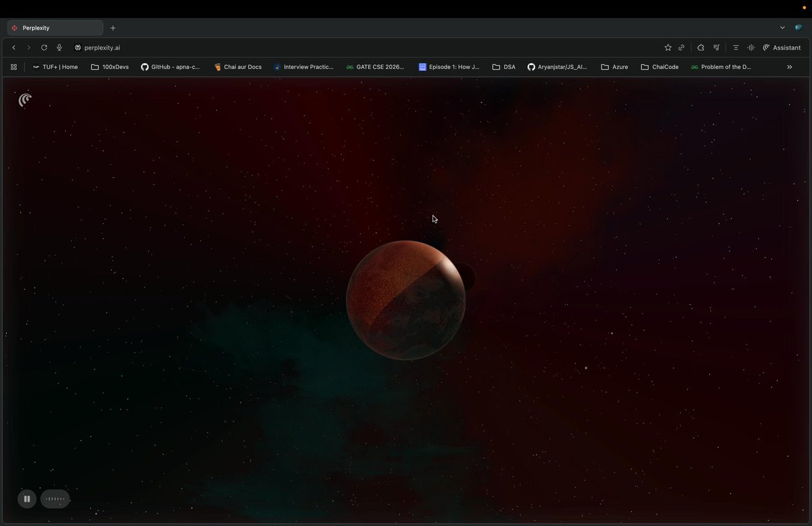
Task: Click the red planet animation
Action: coord(406,300)
